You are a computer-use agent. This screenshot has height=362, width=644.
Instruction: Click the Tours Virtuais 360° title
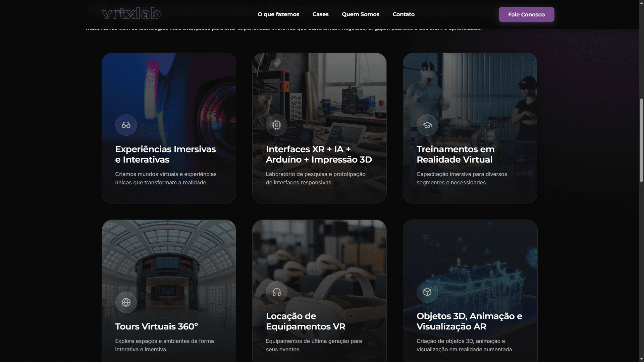[157, 326]
